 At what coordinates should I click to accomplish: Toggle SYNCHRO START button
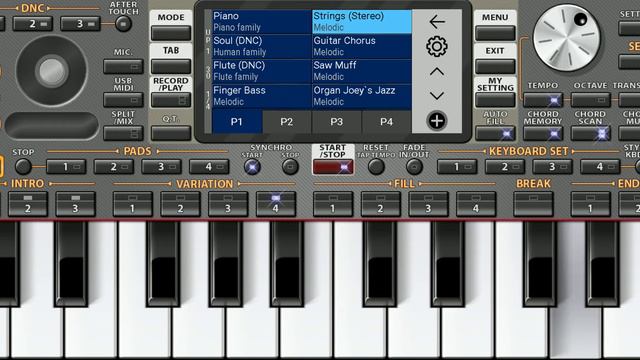[252, 167]
